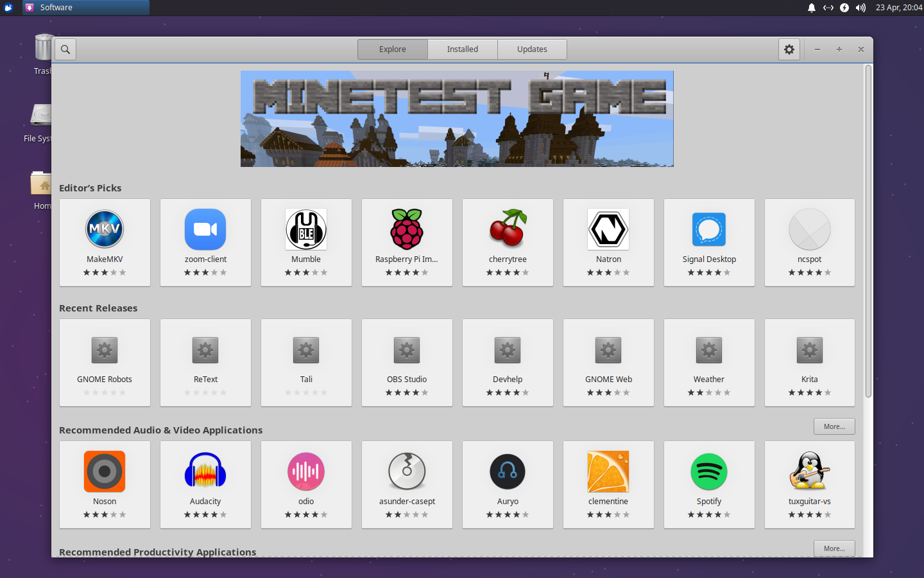Open the Audacity audio editor listing
This screenshot has height=578, width=924.
coord(205,485)
